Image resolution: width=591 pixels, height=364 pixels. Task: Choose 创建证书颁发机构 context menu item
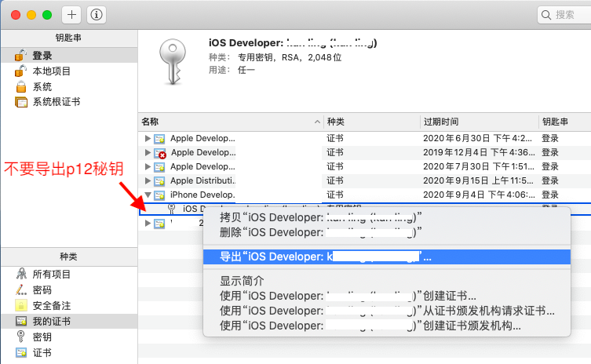coord(387,326)
